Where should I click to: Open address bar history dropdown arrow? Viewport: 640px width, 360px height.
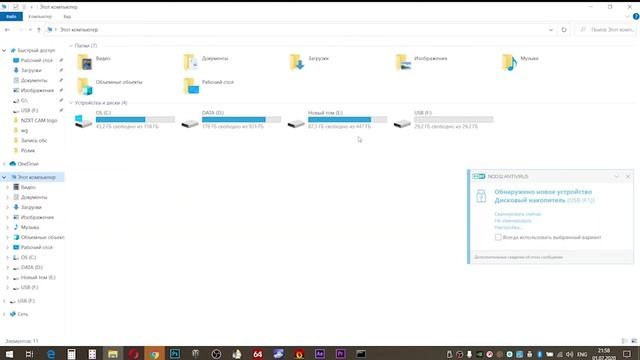551,30
